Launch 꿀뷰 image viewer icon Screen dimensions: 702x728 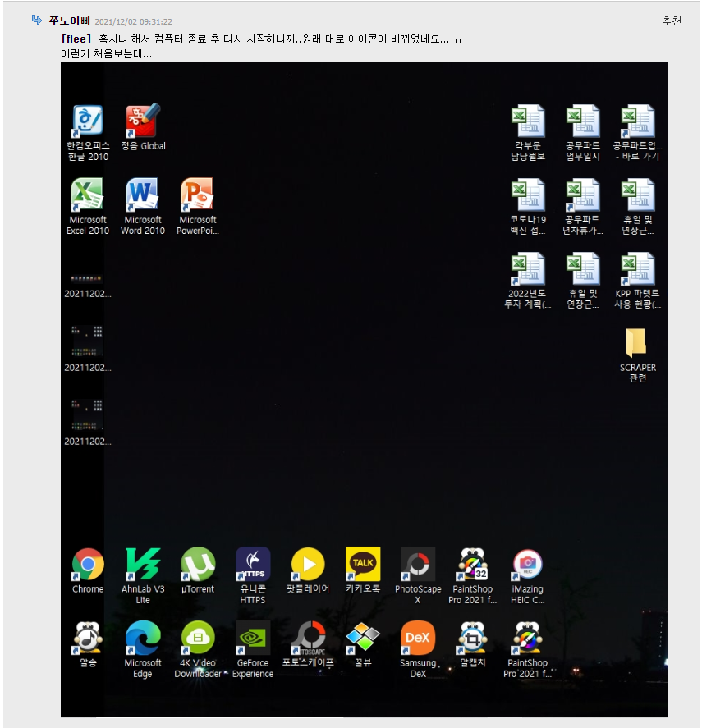tap(363, 644)
